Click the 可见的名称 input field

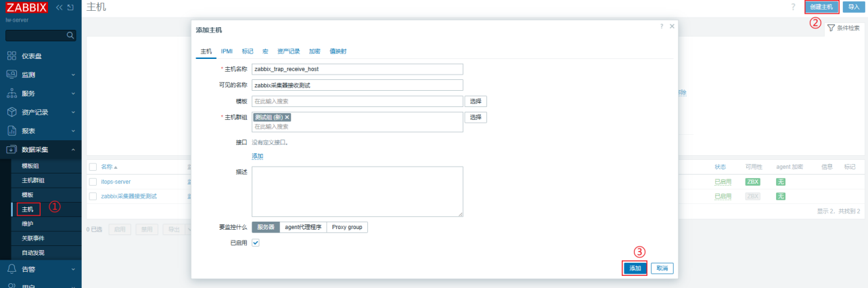click(357, 85)
